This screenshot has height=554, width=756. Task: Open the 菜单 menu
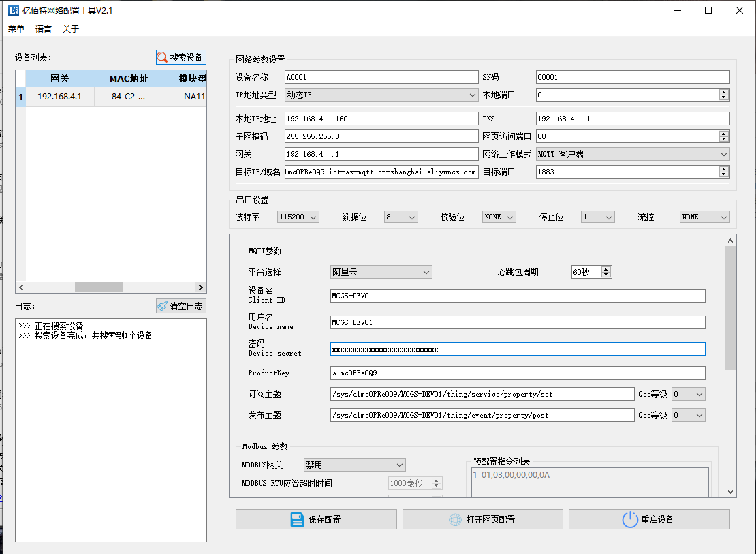coord(16,29)
